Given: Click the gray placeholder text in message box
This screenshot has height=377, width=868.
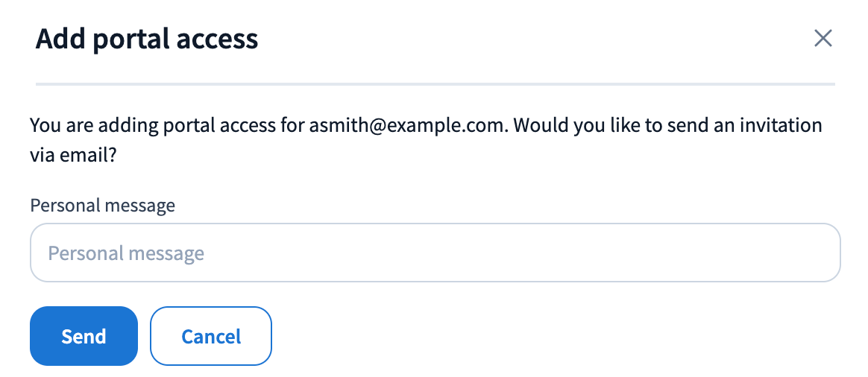Looking at the screenshot, I should point(126,253).
